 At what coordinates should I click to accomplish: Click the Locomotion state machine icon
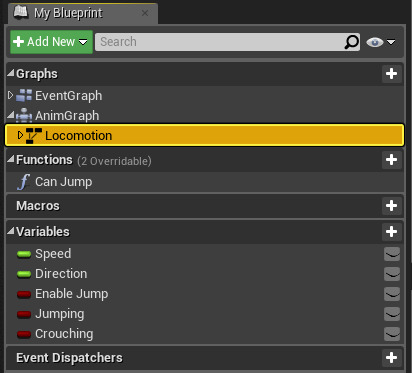pyautogui.click(x=34, y=135)
